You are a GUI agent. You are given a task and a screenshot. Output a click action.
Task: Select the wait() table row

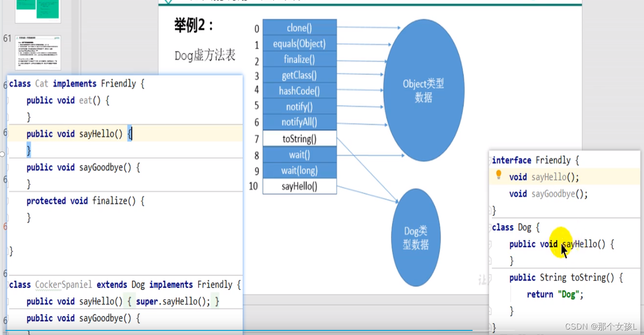[x=300, y=154]
